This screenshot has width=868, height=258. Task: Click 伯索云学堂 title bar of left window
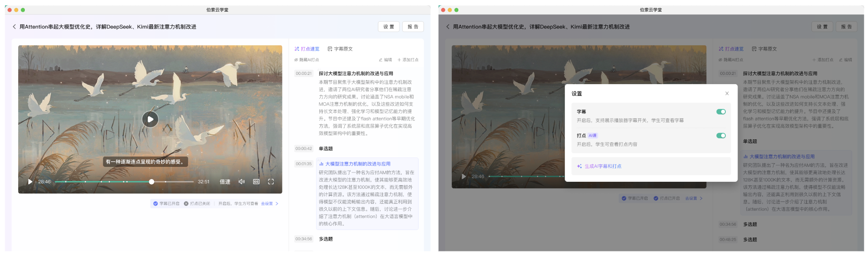[x=217, y=10]
